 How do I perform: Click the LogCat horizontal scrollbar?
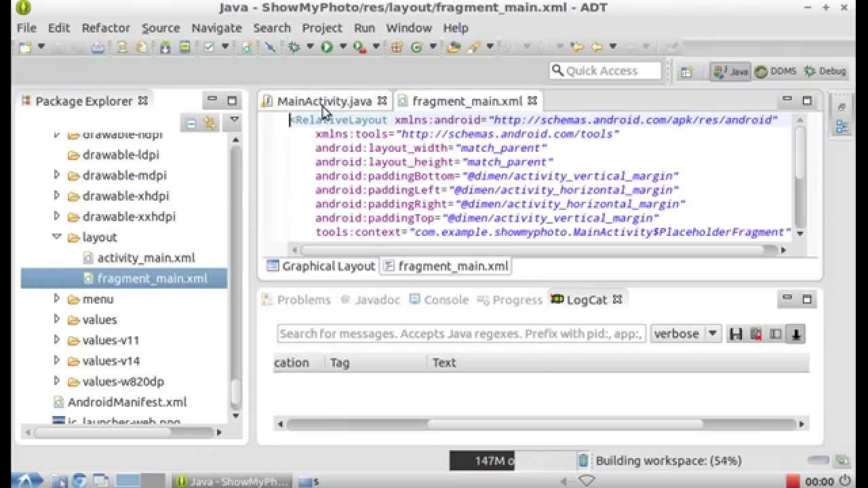564,424
